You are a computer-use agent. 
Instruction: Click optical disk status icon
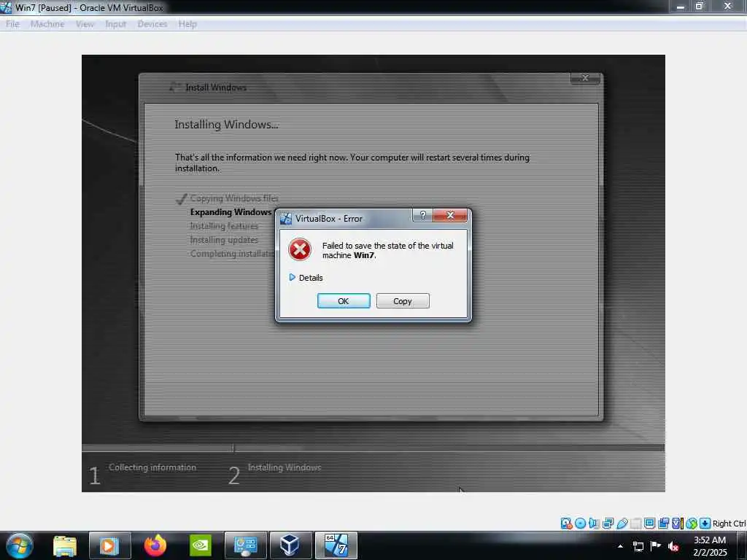(x=580, y=524)
